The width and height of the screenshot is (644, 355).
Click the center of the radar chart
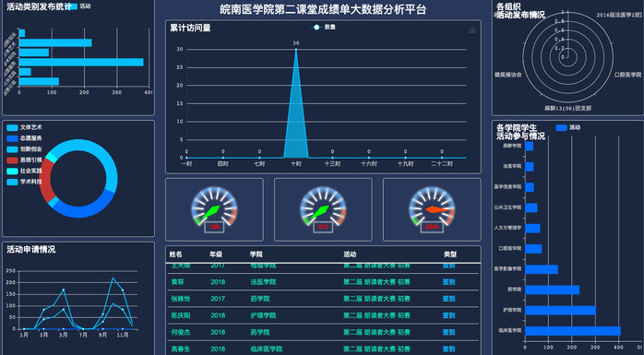point(567,56)
